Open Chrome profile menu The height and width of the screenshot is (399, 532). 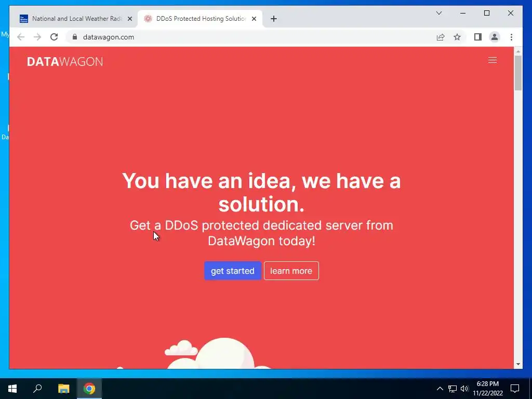point(495,37)
